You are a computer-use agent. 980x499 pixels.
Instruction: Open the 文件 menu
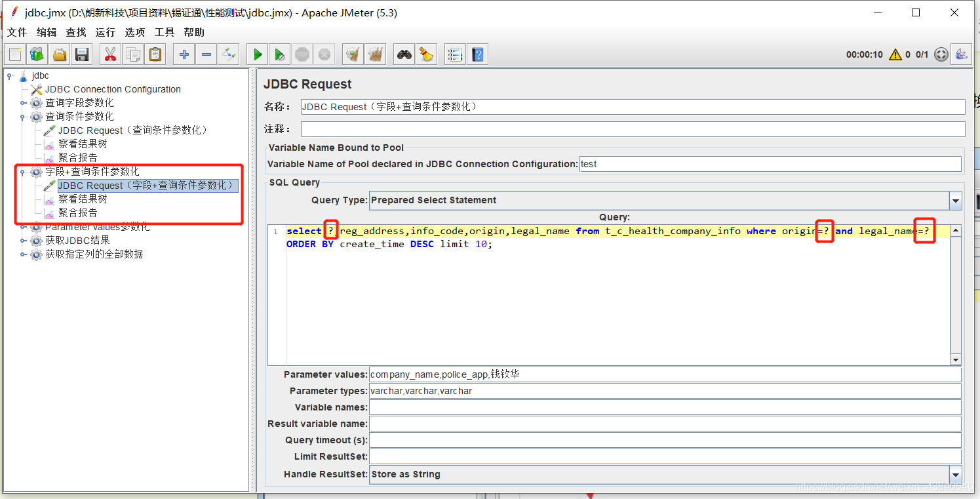click(x=17, y=32)
